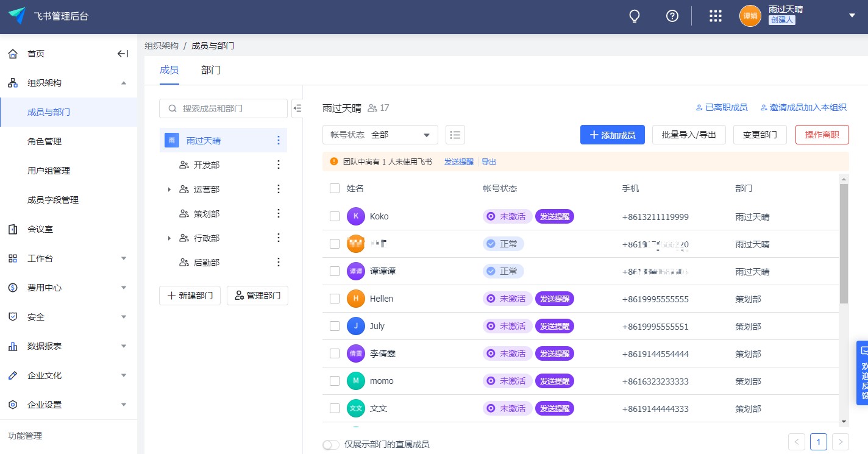868x454 pixels.
Task: Open the 帐号状态 filter dropdown
Action: [x=380, y=135]
